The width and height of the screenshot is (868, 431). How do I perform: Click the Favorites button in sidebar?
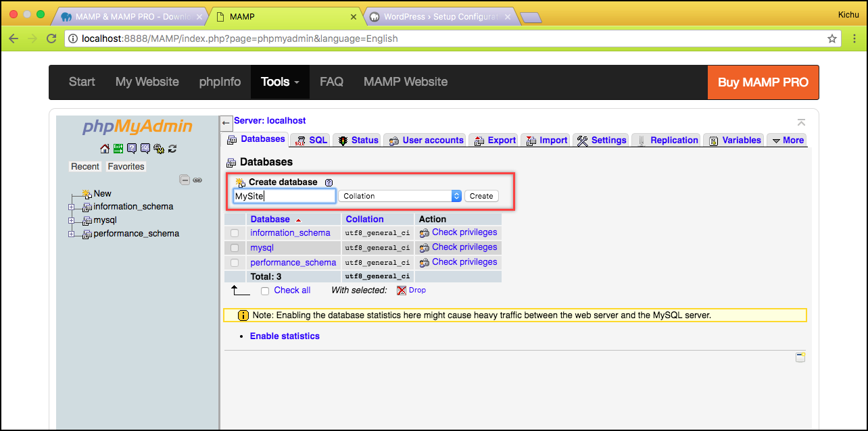point(126,166)
